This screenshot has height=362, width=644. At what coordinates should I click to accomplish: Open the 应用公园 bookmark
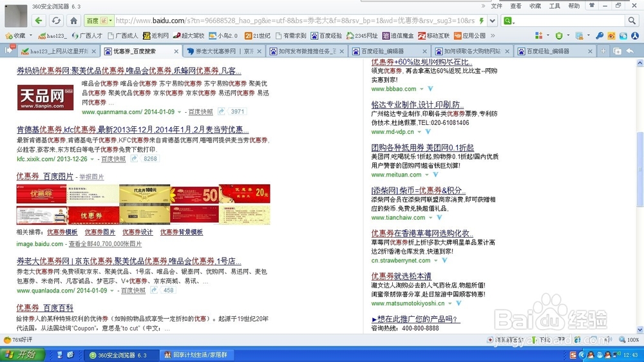[x=469, y=35]
